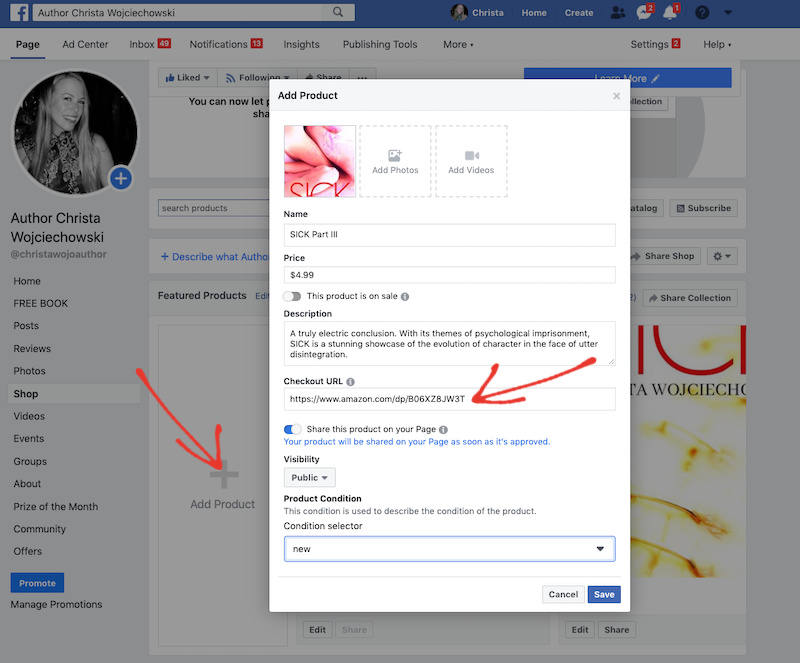This screenshot has height=663, width=800.
Task: Expand the Condition selector dropdown
Action: (x=449, y=549)
